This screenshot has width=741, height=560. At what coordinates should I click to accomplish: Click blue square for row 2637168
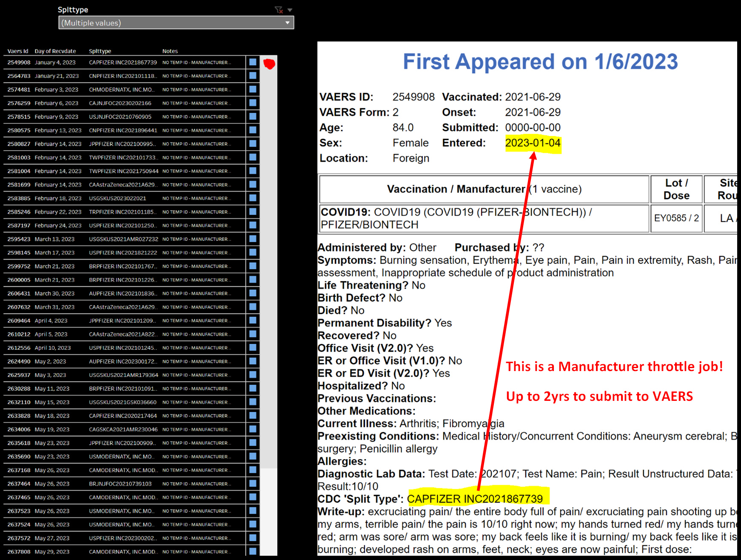coord(253,471)
